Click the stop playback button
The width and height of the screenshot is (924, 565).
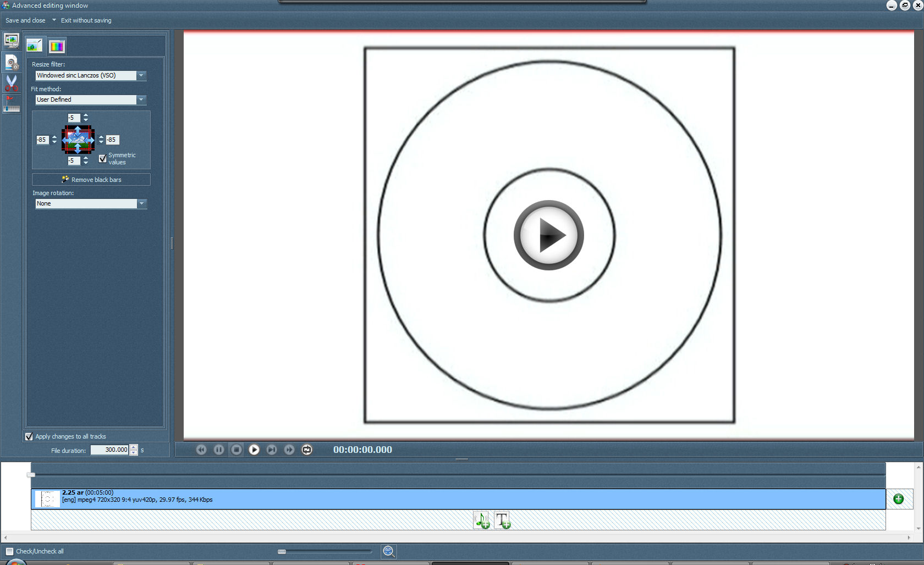click(x=237, y=450)
